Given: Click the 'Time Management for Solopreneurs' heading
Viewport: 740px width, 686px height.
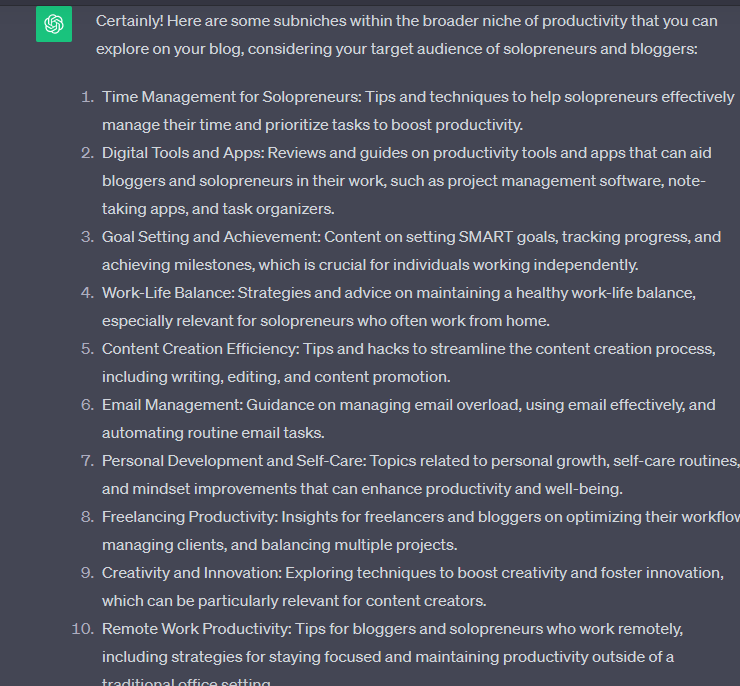Looking at the screenshot, I should point(232,97).
